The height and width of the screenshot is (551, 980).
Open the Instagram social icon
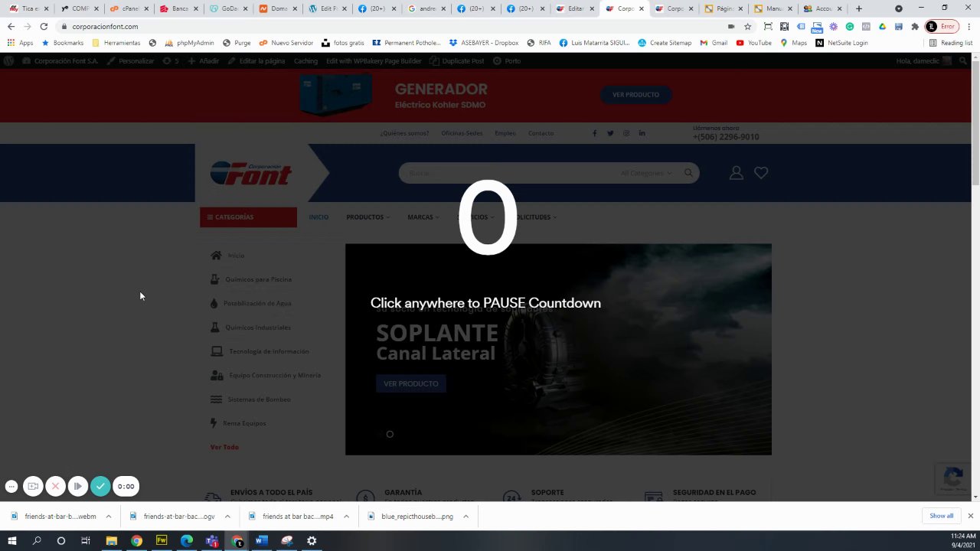click(x=626, y=133)
